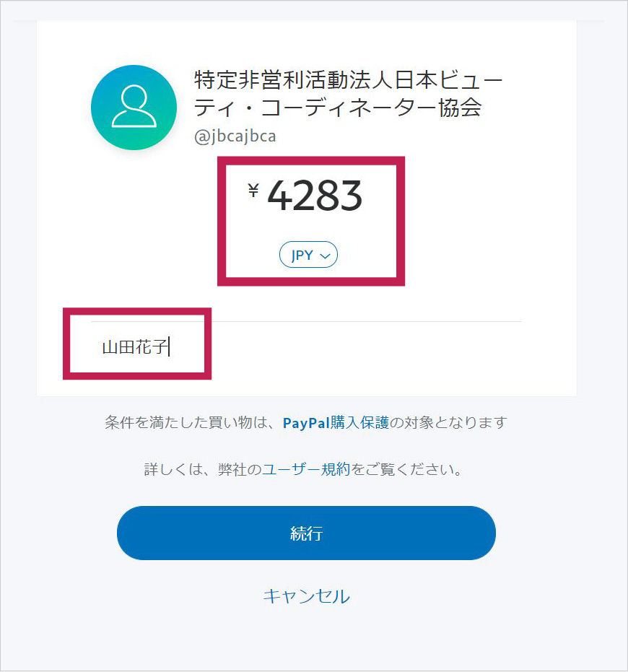Open the PayPal購入保護 link

click(x=336, y=423)
